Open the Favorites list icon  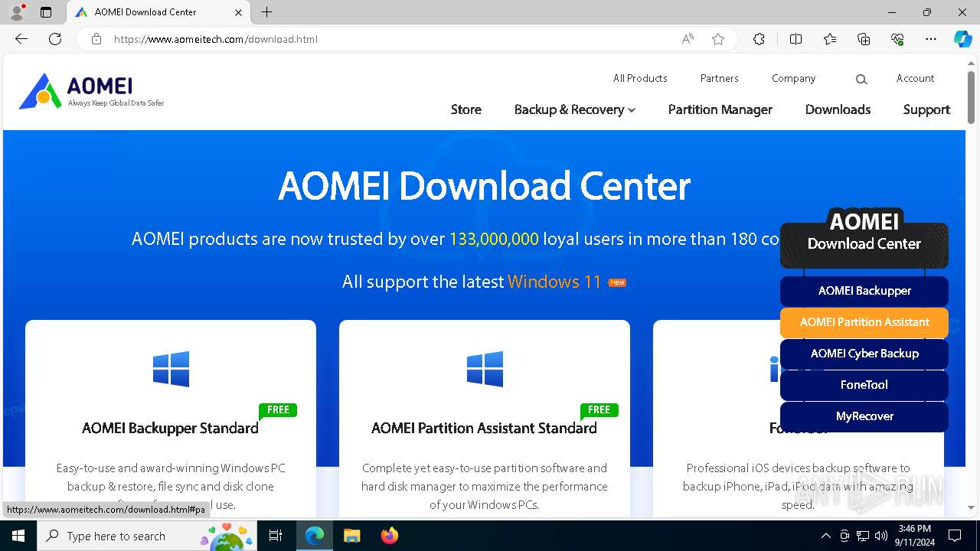(830, 39)
